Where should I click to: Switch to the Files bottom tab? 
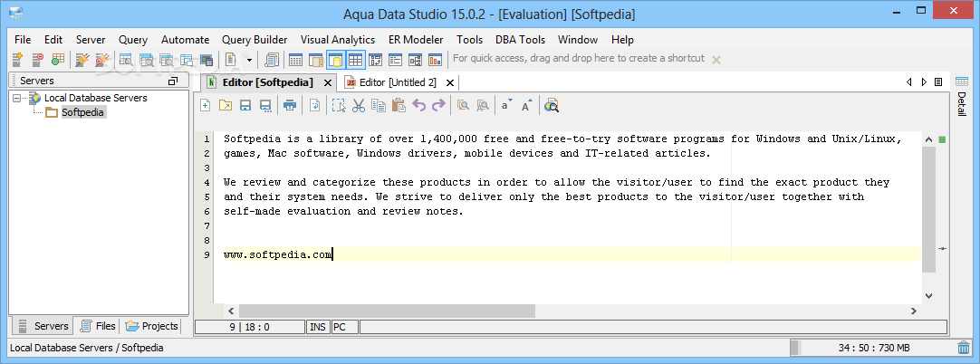click(x=98, y=326)
